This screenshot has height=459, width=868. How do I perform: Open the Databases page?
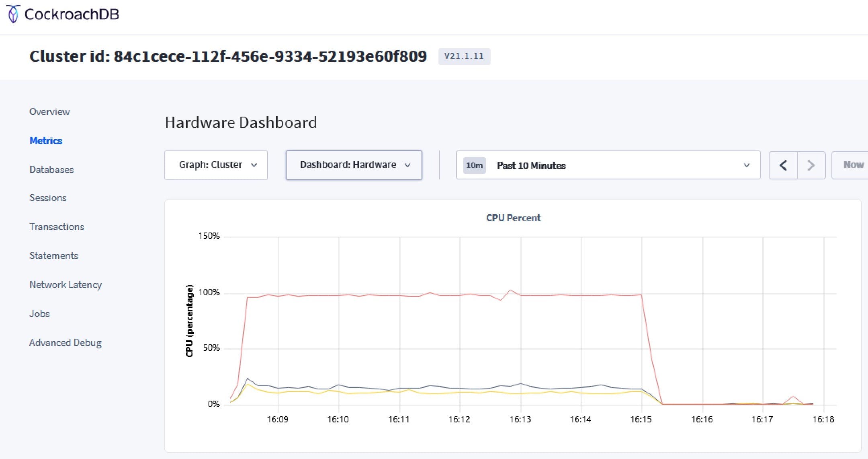pos(51,170)
